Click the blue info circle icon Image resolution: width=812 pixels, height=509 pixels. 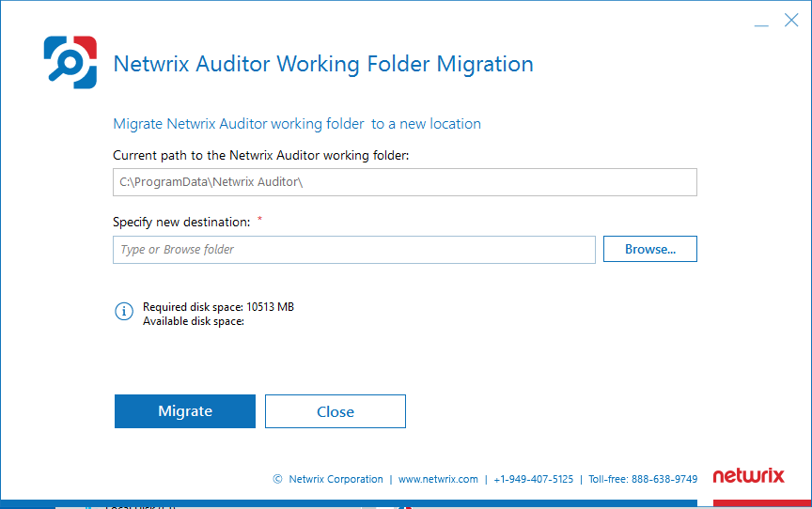124,312
